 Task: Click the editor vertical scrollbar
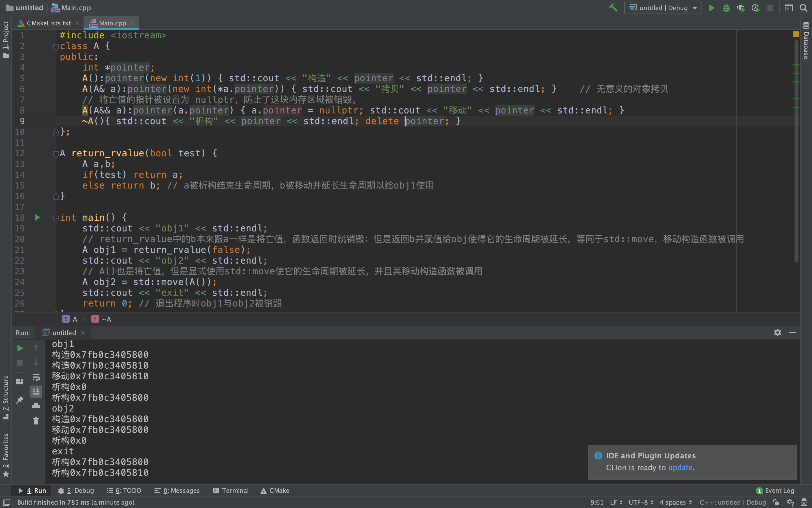(x=796, y=151)
